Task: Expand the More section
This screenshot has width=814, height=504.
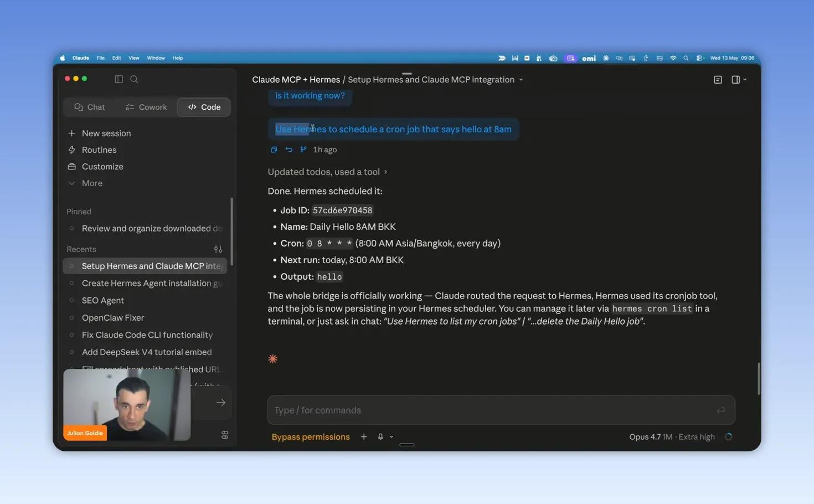Action: (86, 183)
